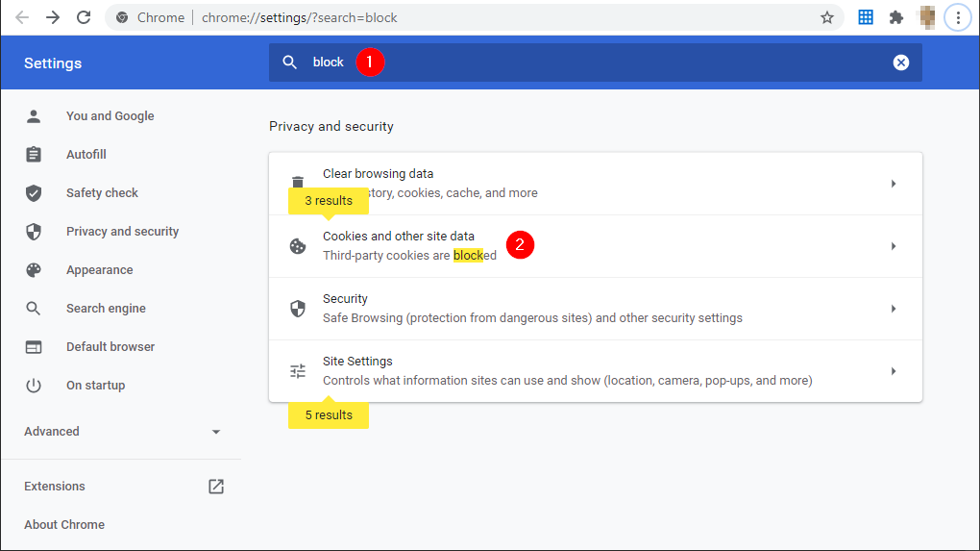Go back using the browser back arrow
This screenshot has height=551, width=980.
pyautogui.click(x=22, y=17)
